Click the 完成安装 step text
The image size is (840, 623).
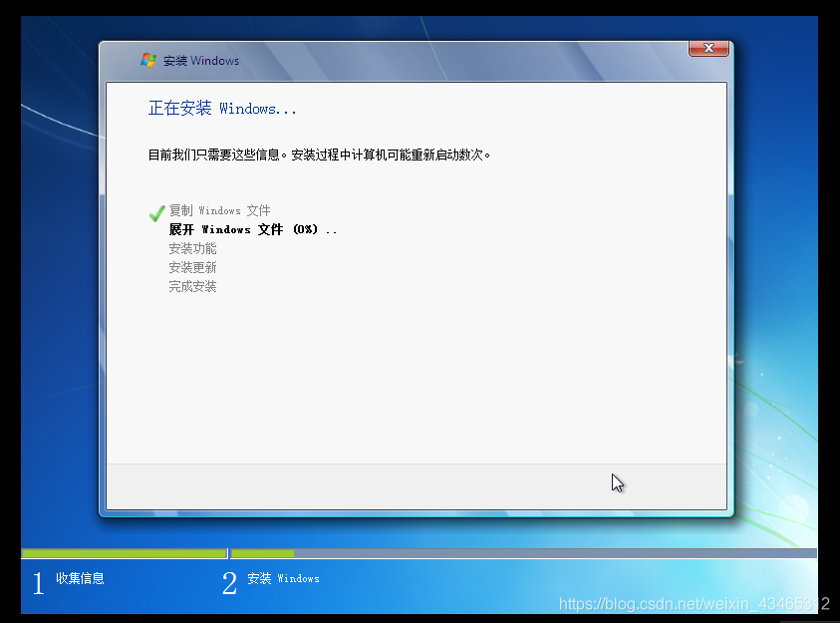tap(193, 287)
